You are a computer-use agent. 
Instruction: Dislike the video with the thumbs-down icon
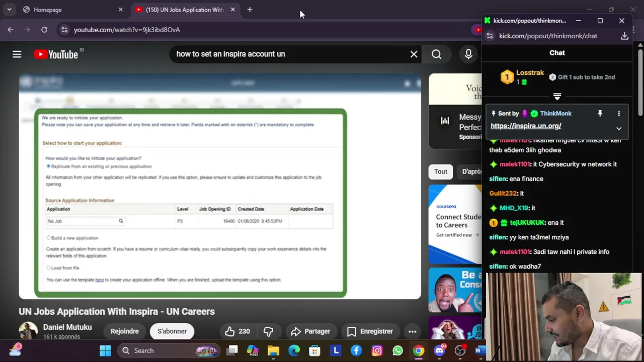coord(269,331)
